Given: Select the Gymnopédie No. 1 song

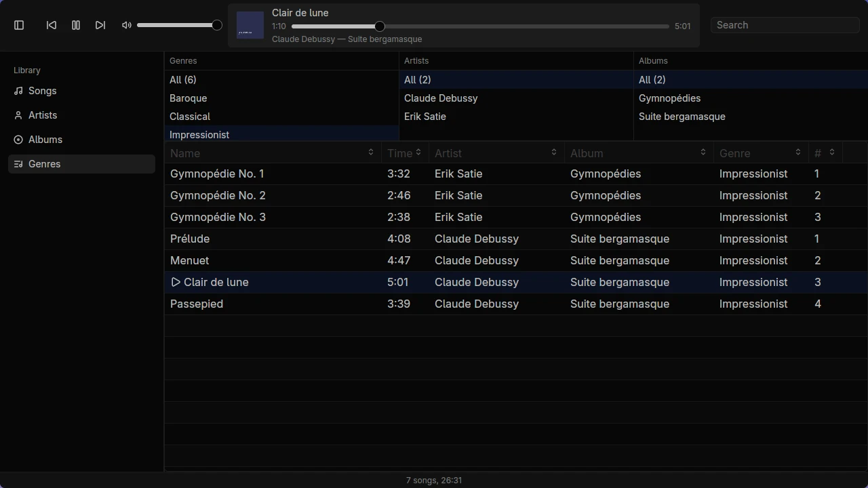Looking at the screenshot, I should [516, 174].
